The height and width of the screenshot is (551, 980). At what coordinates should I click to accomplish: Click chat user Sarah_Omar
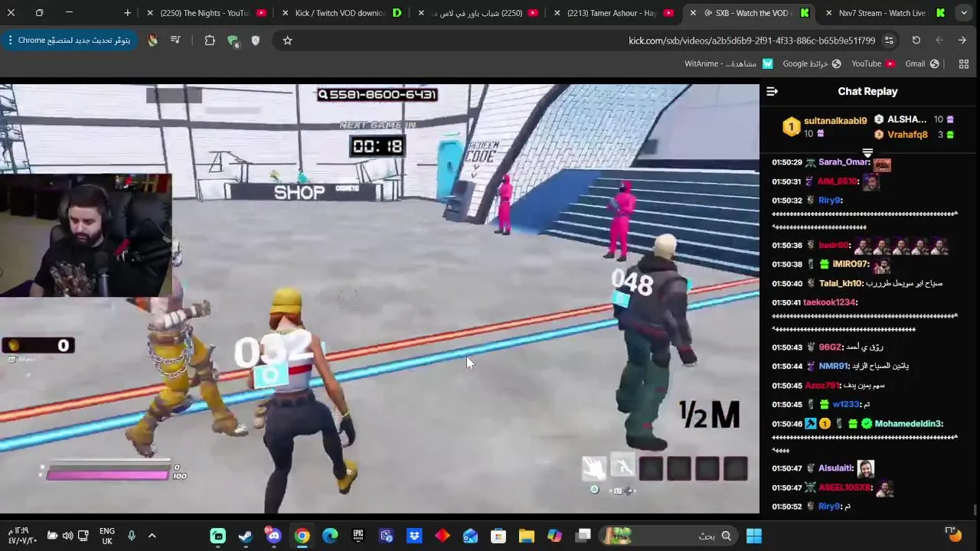click(x=844, y=162)
